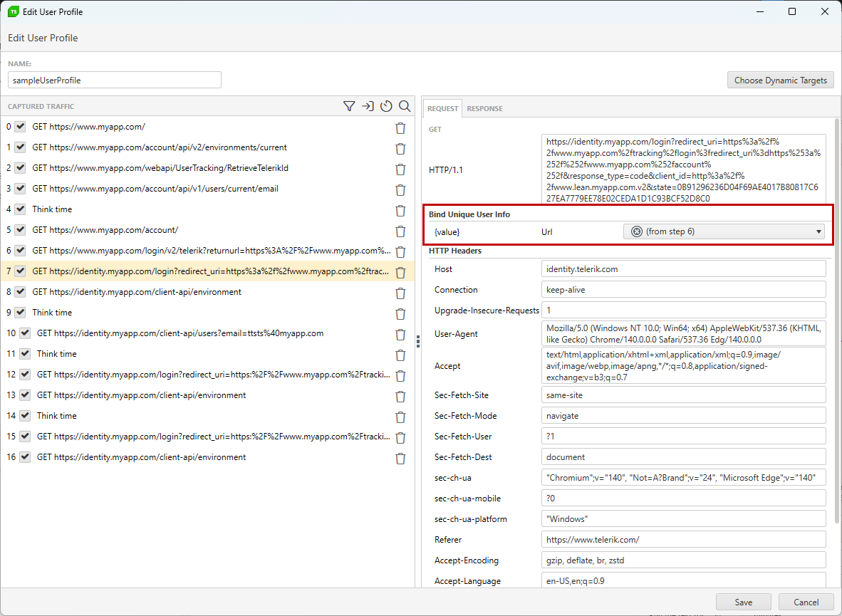The height and width of the screenshot is (616, 842).
Task: Save the edited user profile
Action: (x=743, y=602)
